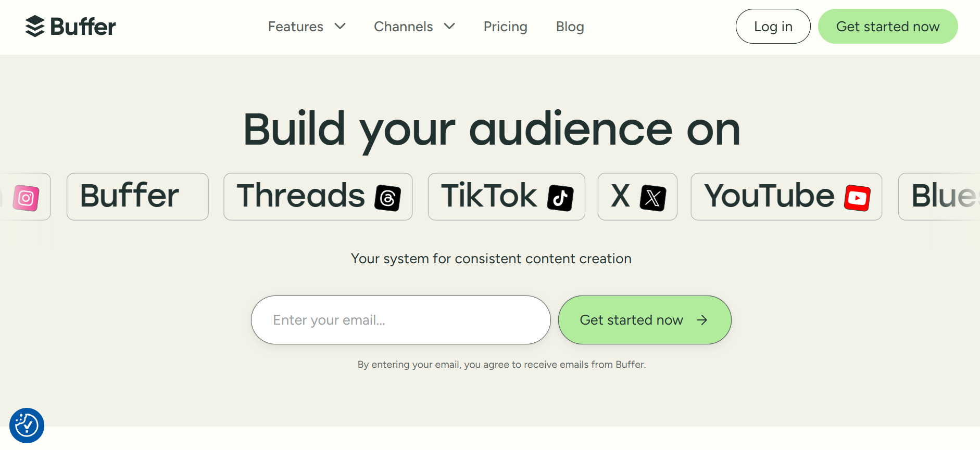
Task: Click arrow icon in Get started button
Action: click(702, 320)
